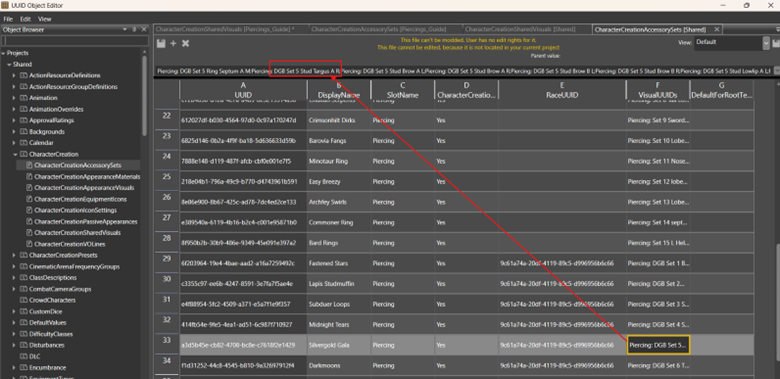Click the DLC folder icon
Viewport: 780px width, 379px height.
tap(23, 357)
